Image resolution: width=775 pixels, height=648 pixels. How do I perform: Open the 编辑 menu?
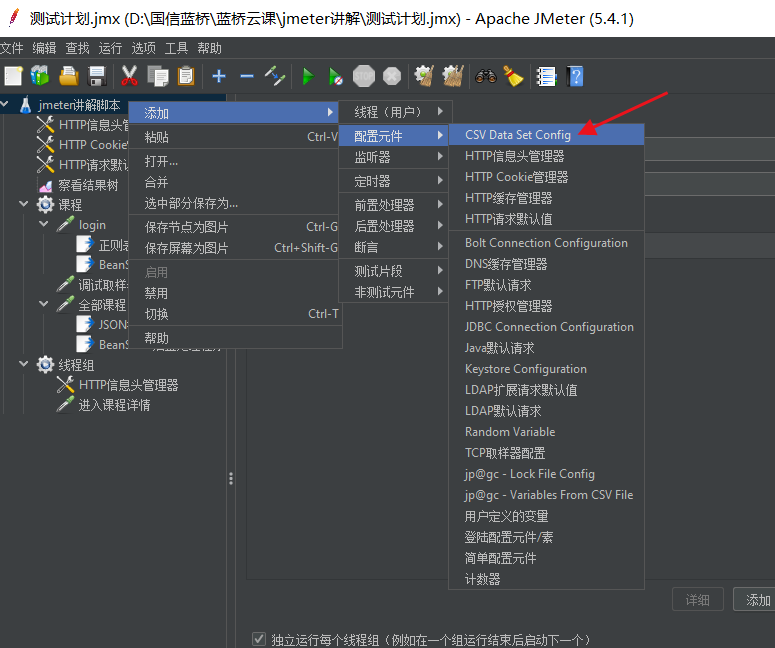click(x=44, y=48)
